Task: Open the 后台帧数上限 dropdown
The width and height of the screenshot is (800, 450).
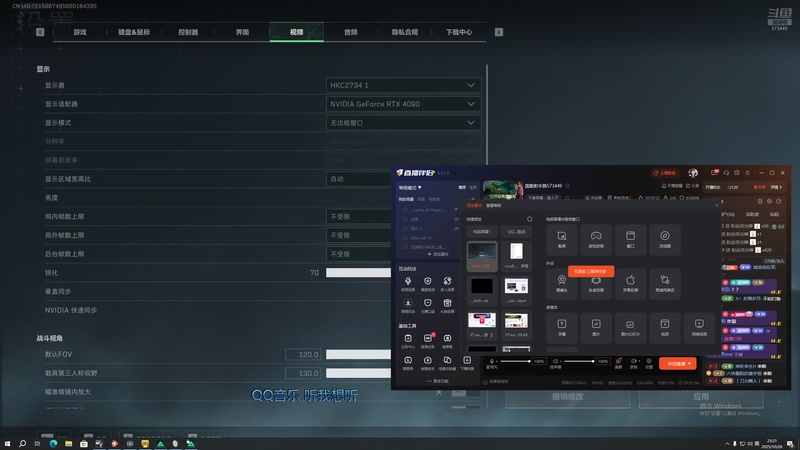Action: pyautogui.click(x=359, y=254)
